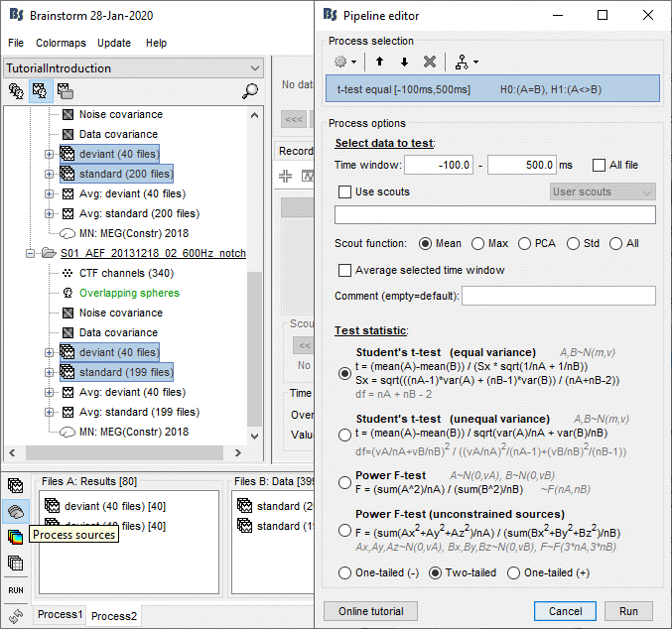Switch to the Process1 tab
This screenshot has width=672, height=629.
[x=61, y=615]
